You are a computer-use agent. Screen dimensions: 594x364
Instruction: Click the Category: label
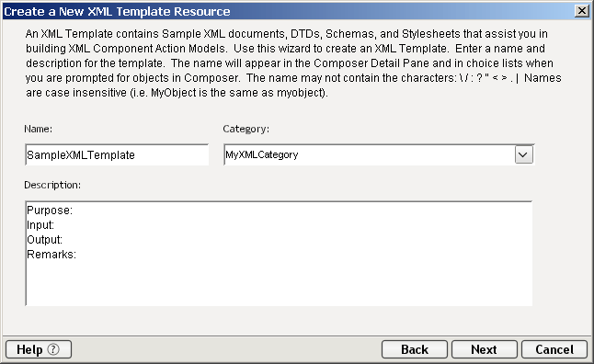(246, 129)
